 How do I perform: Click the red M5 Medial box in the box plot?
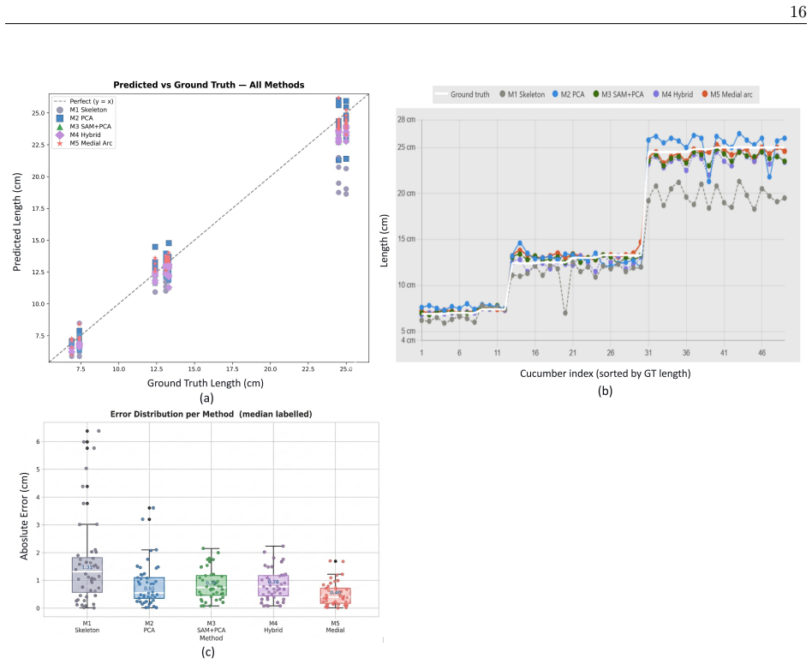[335, 595]
